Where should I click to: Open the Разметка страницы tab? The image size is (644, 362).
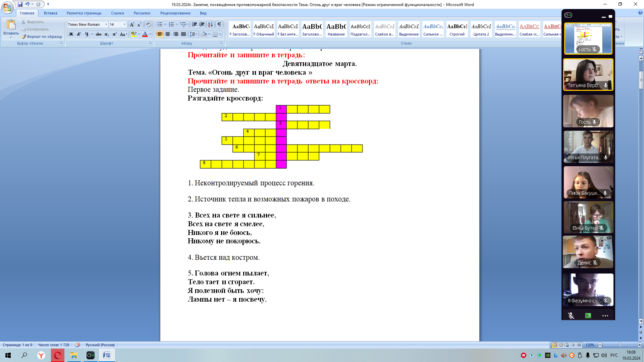(84, 13)
